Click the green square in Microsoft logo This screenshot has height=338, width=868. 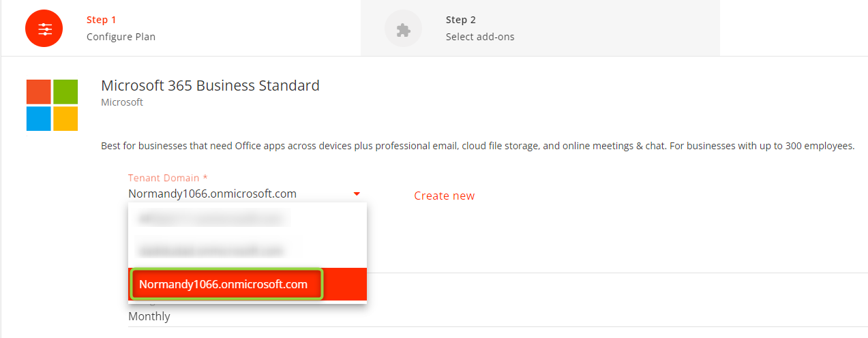pyautogui.click(x=65, y=91)
